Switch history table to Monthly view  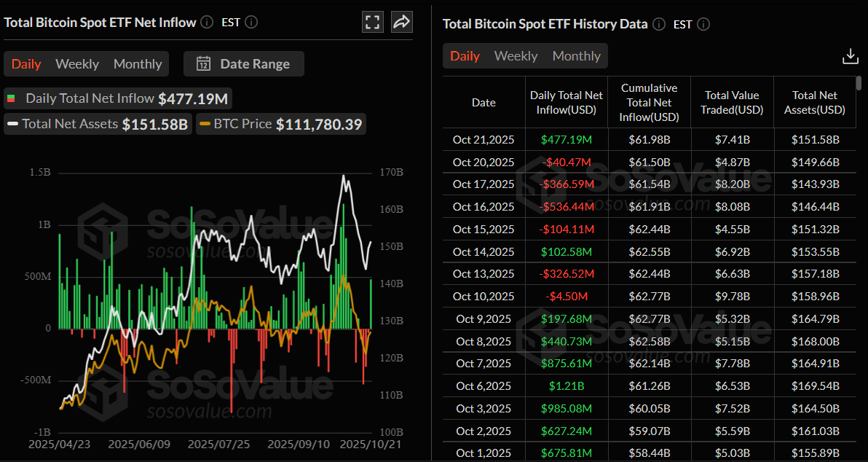(576, 55)
